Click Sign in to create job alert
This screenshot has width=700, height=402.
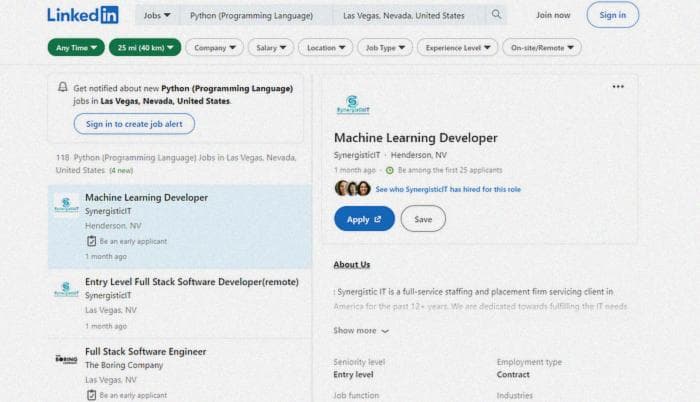tap(134, 124)
